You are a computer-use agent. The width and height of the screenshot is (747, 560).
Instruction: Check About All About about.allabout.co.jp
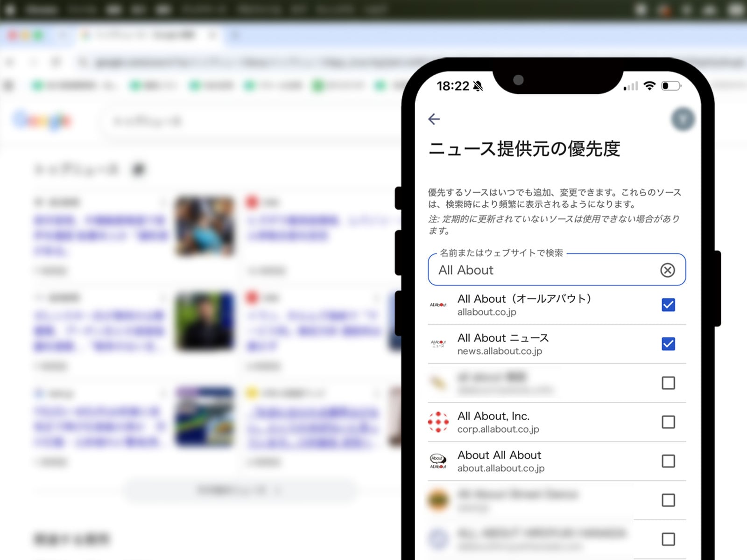coord(668,461)
